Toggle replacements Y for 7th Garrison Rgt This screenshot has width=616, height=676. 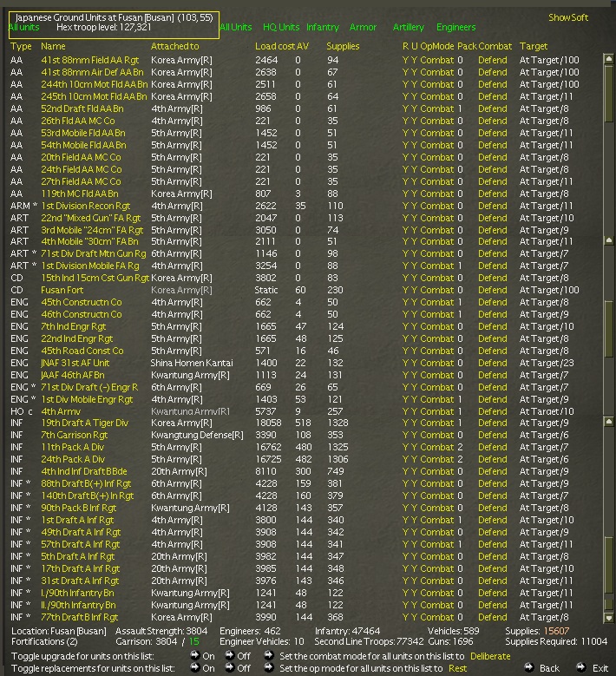(405, 435)
